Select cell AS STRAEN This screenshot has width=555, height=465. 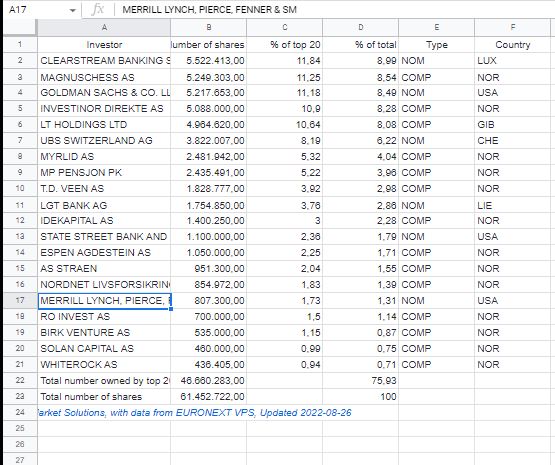tap(104, 269)
